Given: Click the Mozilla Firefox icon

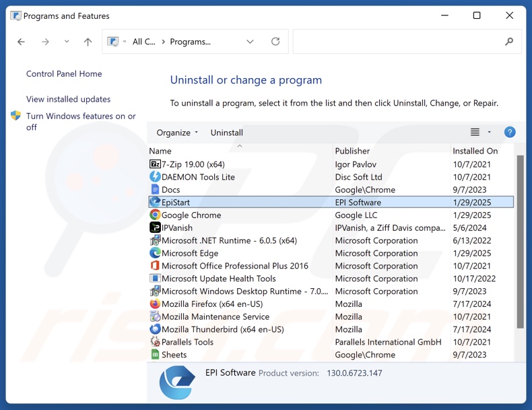Looking at the screenshot, I should (155, 304).
